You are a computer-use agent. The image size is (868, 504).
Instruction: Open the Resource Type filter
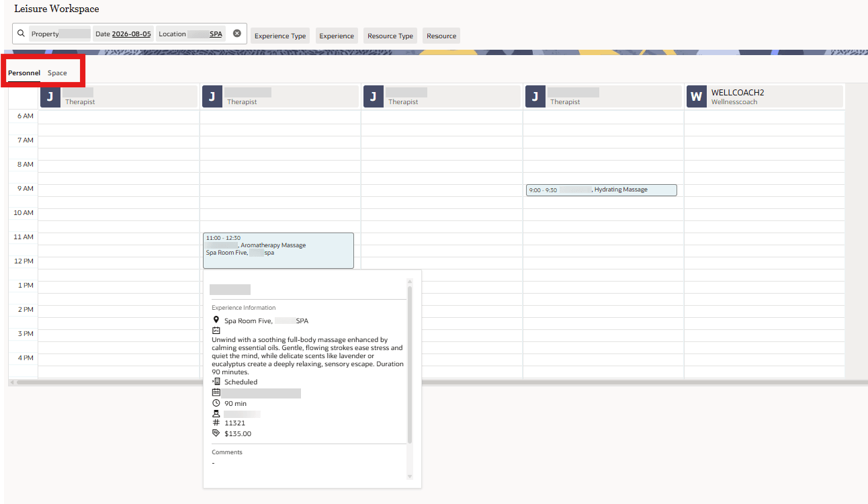390,36
